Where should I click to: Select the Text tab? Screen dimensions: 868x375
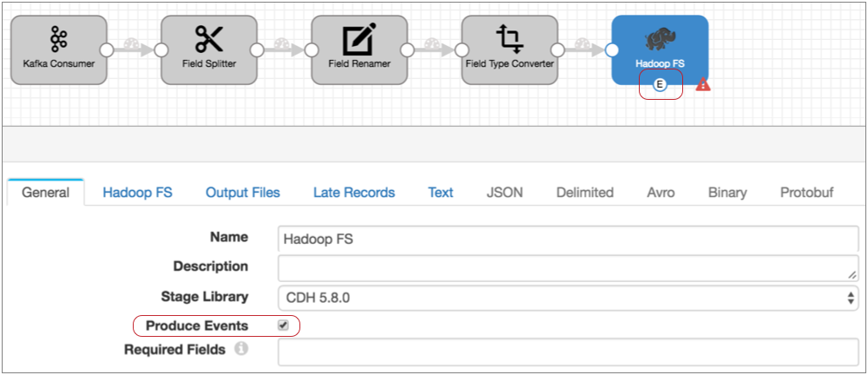point(440,193)
